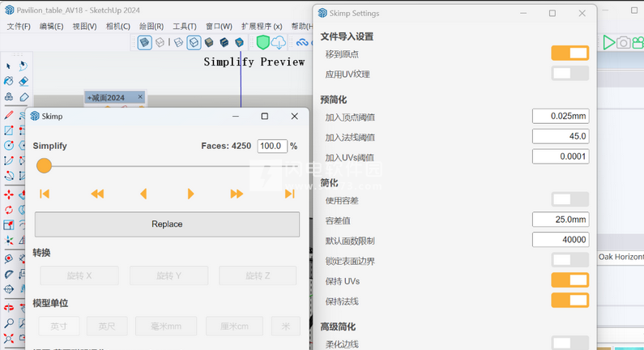This screenshot has height=350, width=644.
Task: Pick the Circle drawing tool
Action: click(x=9, y=145)
